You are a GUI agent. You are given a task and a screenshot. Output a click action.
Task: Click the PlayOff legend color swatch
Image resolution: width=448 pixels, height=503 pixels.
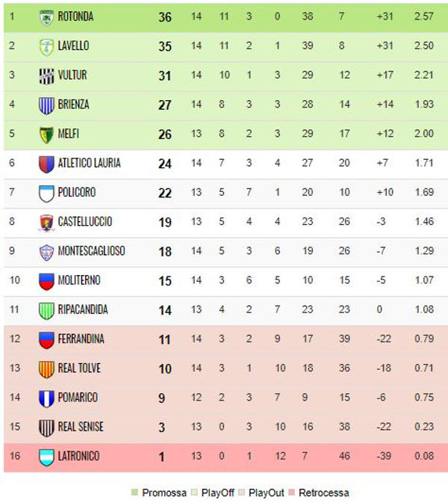click(x=194, y=492)
